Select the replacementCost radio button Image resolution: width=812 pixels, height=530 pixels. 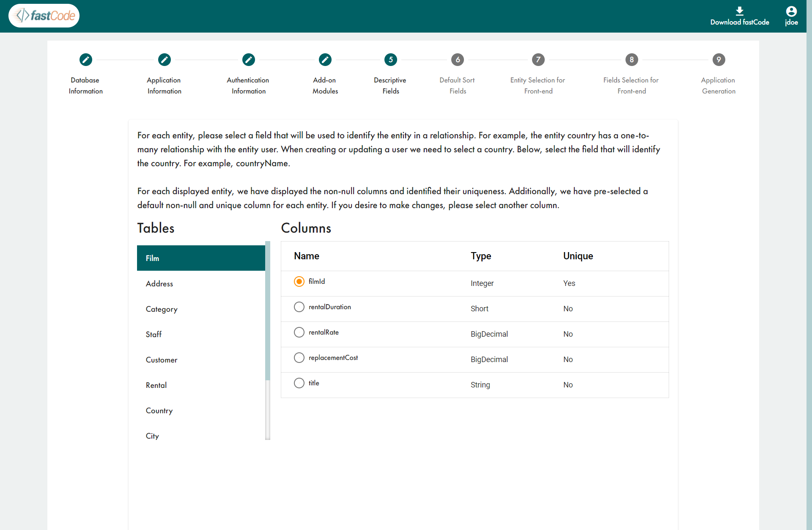[299, 358]
